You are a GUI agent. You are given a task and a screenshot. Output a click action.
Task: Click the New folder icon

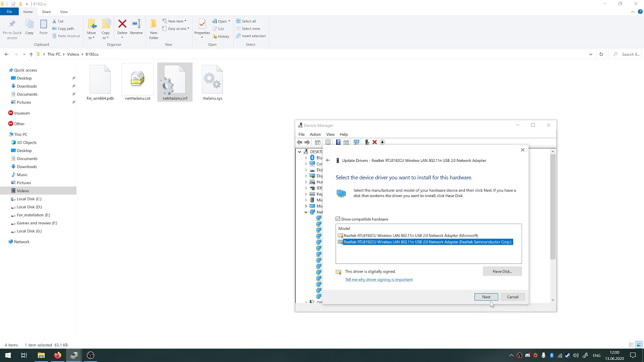click(153, 24)
